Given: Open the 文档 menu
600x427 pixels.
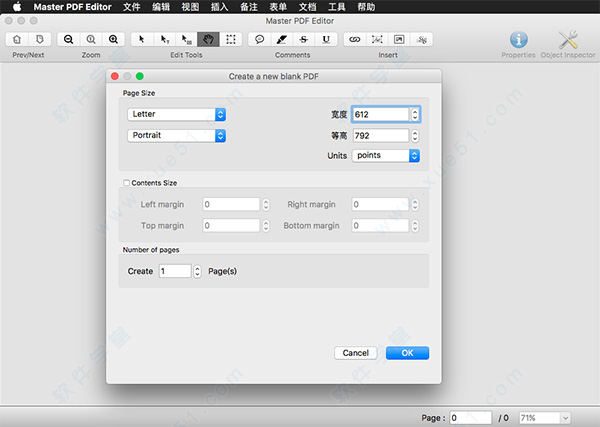Looking at the screenshot, I should 307,7.
